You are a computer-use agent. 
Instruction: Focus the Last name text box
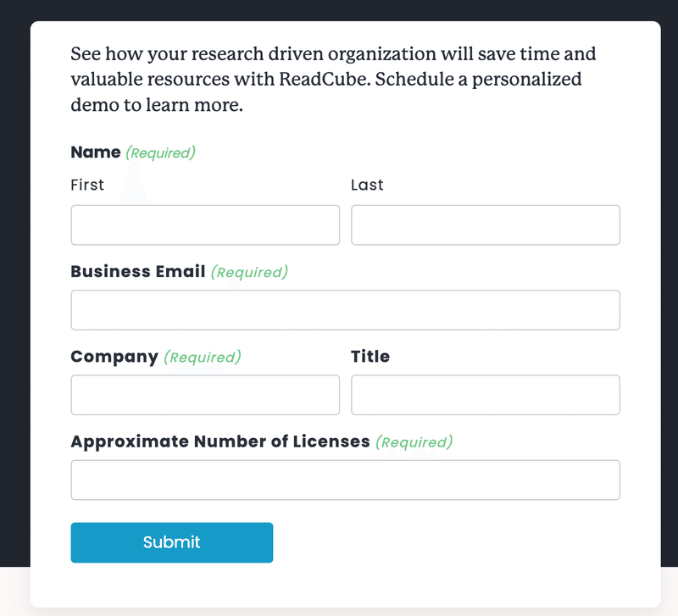pyautogui.click(x=485, y=225)
